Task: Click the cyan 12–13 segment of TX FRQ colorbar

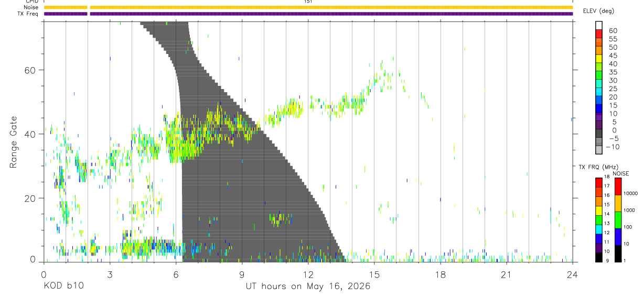Action: coord(599,229)
